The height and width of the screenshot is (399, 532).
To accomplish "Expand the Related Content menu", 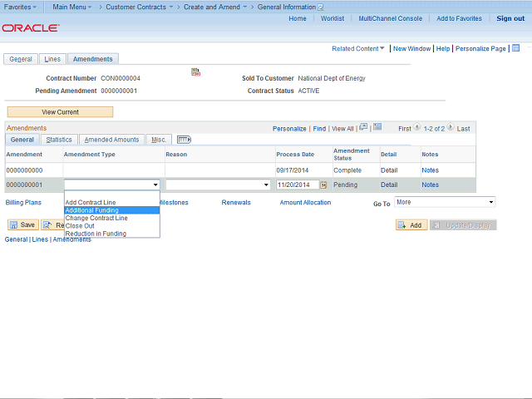I will pos(358,48).
